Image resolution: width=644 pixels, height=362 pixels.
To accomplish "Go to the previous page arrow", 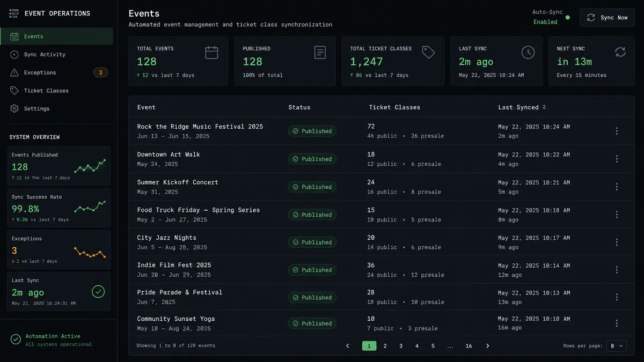I will click(x=348, y=346).
